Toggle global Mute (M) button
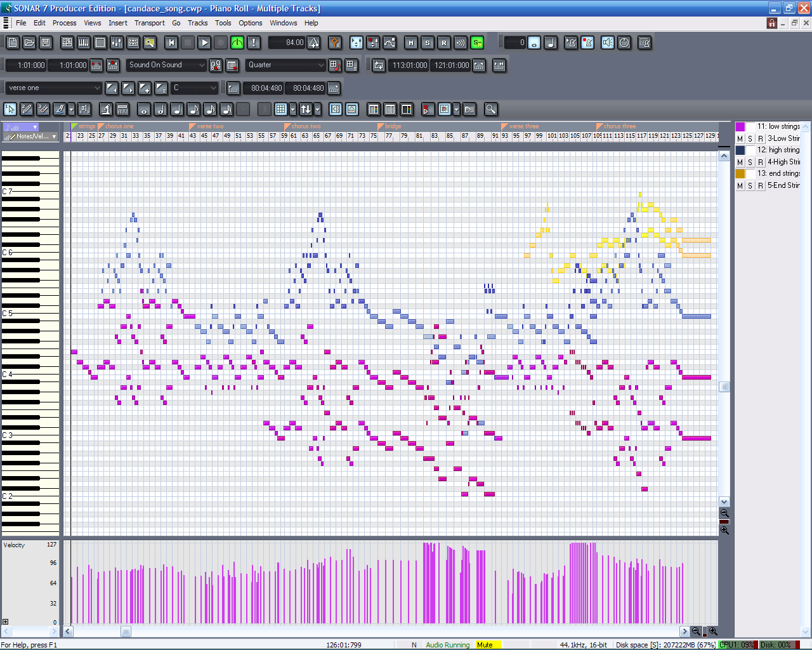 pos(411,43)
